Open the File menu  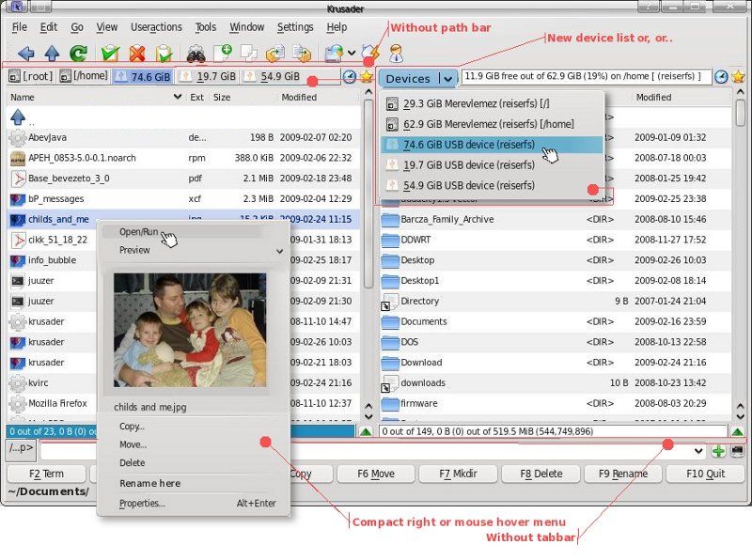(19, 27)
